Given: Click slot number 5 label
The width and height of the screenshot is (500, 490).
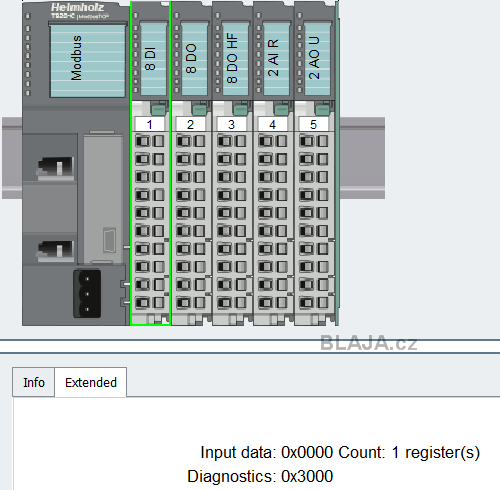Looking at the screenshot, I should (314, 124).
